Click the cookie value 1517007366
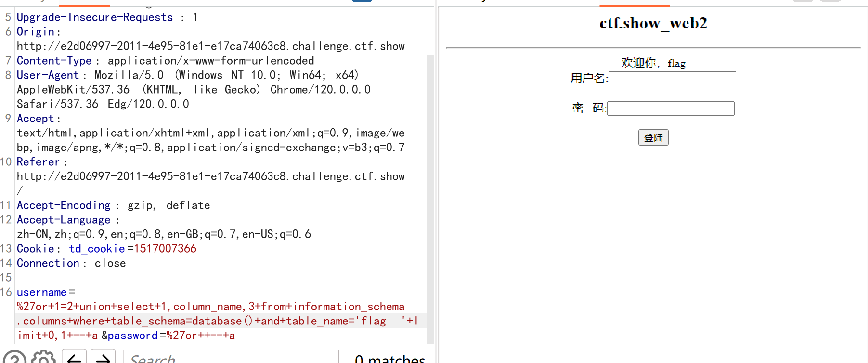This screenshot has height=363, width=868. [x=165, y=249]
